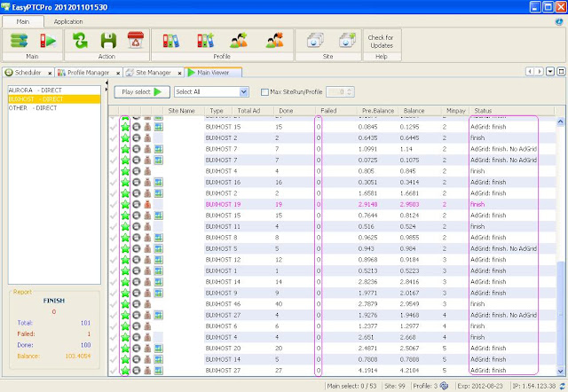Switch to the Application ribbon tab
This screenshot has width=568, height=392.
[68, 21]
